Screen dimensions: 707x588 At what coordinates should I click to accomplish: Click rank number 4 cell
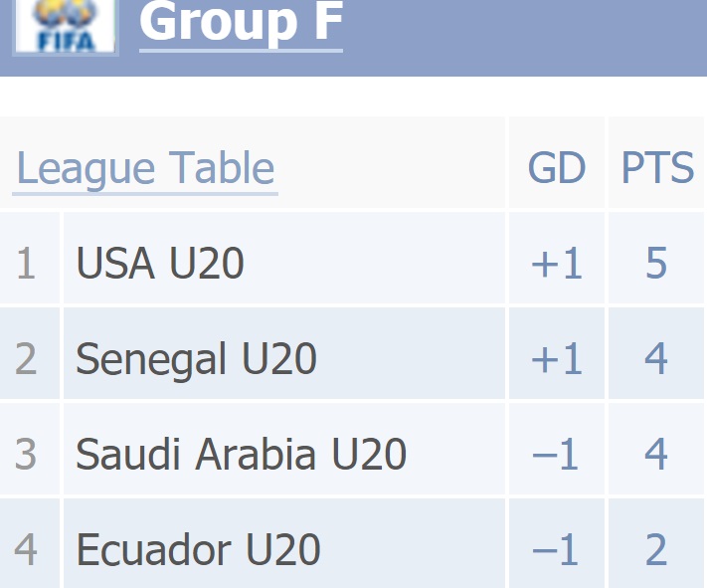coord(30,543)
